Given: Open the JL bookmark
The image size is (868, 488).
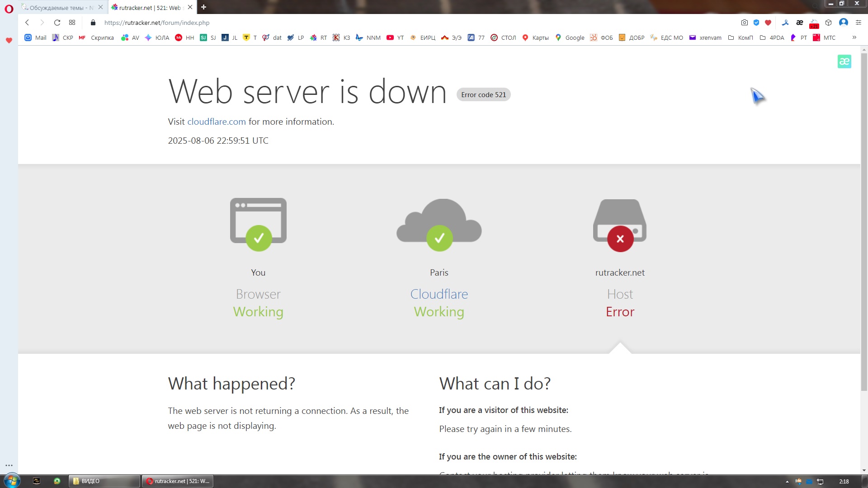Looking at the screenshot, I should (230, 38).
